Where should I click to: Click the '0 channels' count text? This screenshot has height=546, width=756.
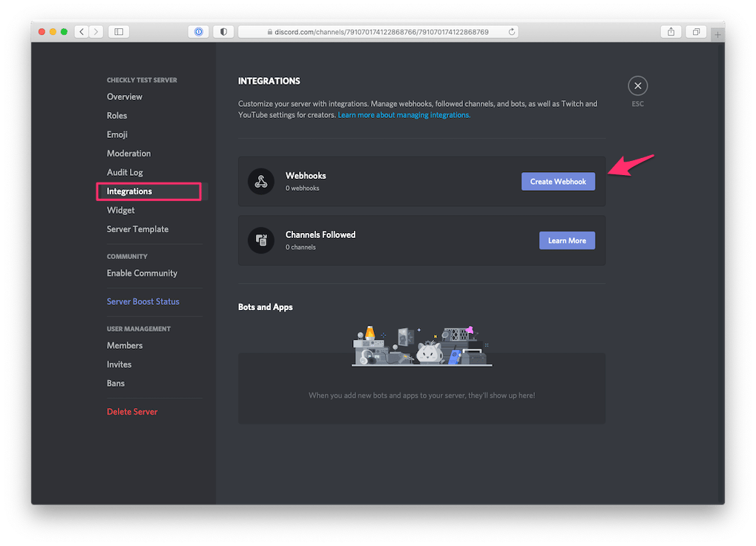(x=300, y=247)
